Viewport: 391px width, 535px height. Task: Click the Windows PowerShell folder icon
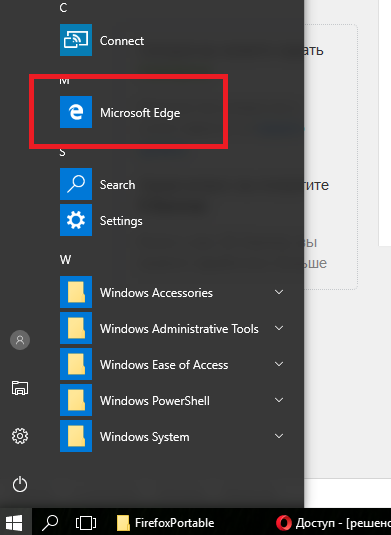click(76, 400)
